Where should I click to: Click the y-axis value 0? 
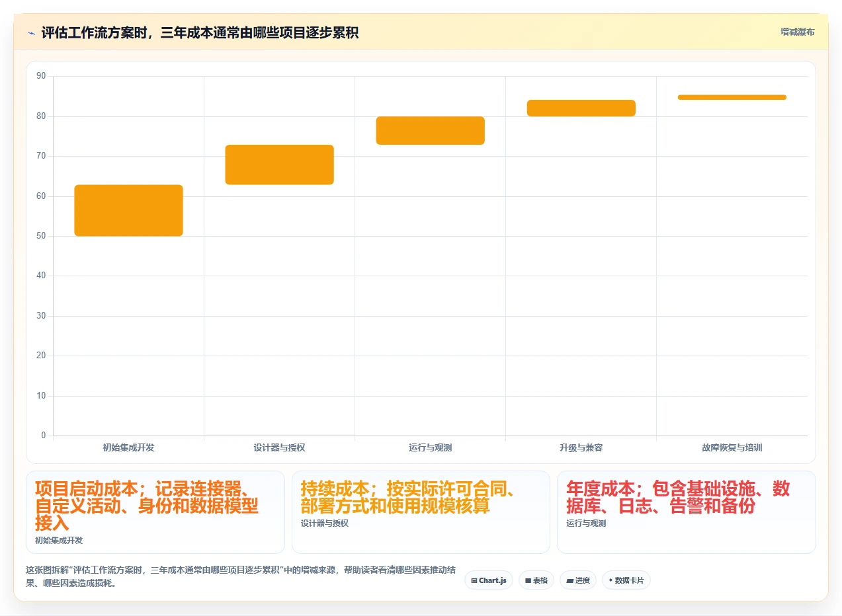click(x=44, y=435)
